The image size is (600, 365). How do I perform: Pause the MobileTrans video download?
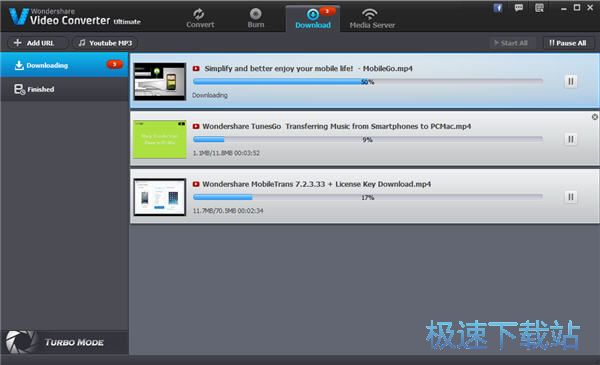pyautogui.click(x=571, y=197)
